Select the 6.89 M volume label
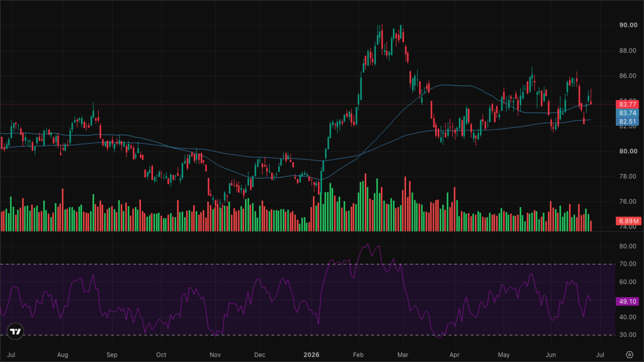 (x=628, y=221)
